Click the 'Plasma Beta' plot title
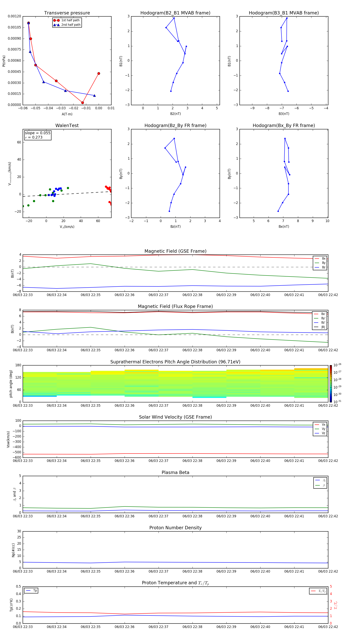 (175, 472)
